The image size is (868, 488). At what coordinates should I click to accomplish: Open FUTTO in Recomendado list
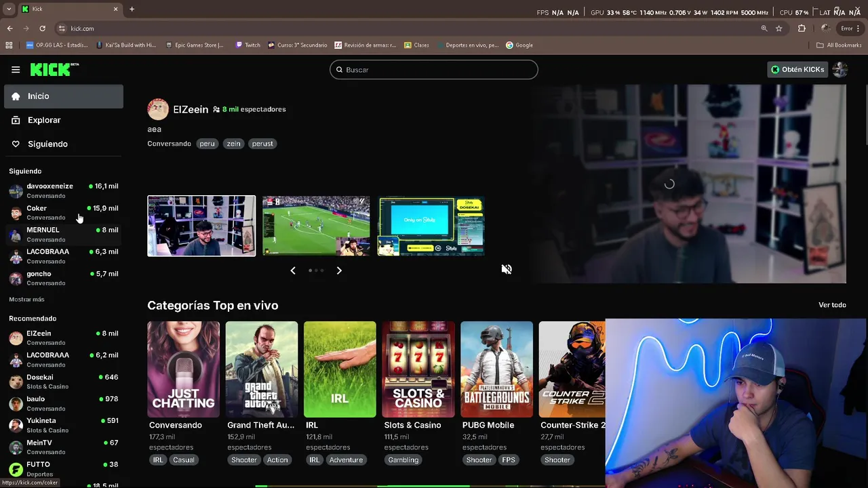pyautogui.click(x=64, y=469)
